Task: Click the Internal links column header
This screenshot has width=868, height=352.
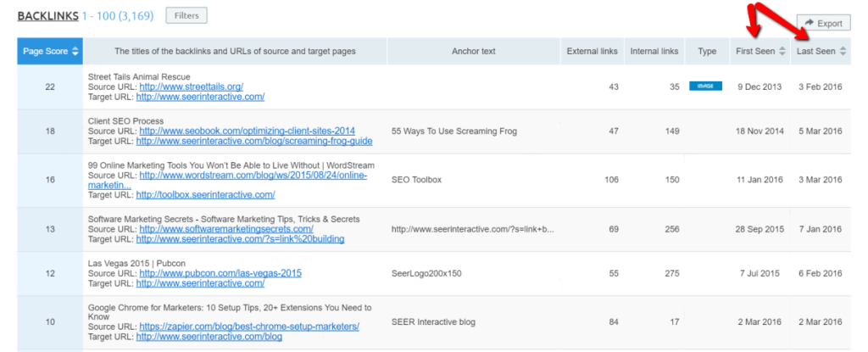Action: [654, 52]
